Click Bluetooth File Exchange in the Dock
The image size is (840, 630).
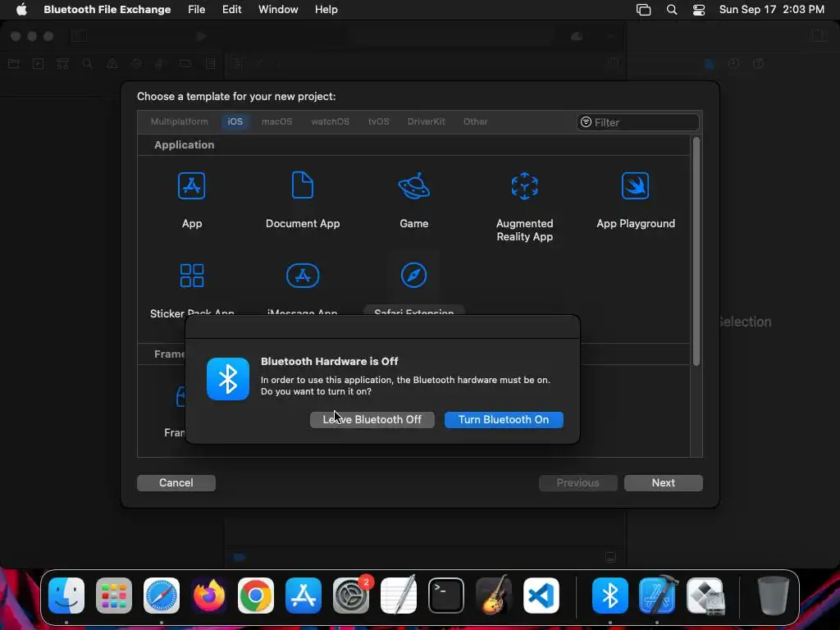[x=610, y=596]
